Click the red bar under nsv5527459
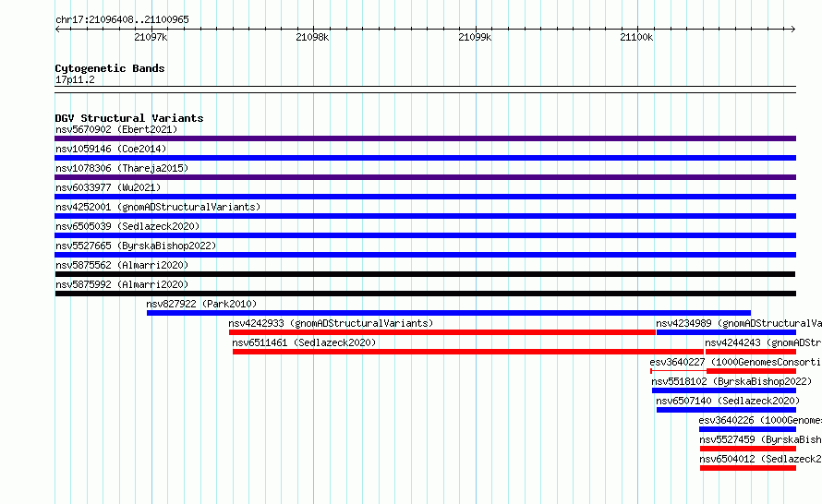Screen dimensions: 822x504 click(748, 449)
